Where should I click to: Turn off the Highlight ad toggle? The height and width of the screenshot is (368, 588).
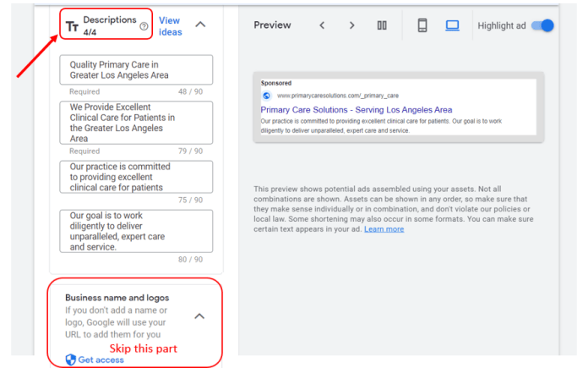(542, 25)
